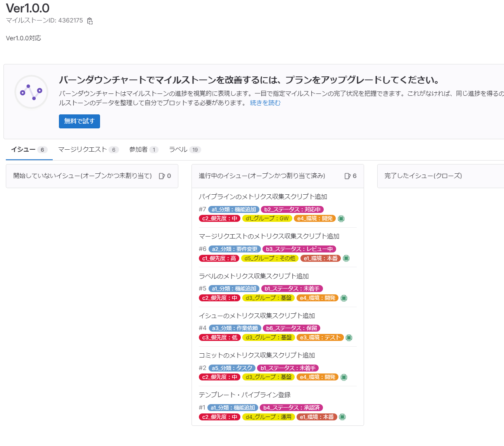Copy the milestone ID using the clipboard icon
504x446 pixels.
click(90, 21)
